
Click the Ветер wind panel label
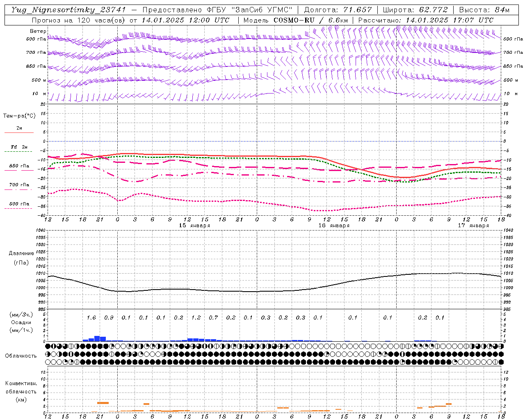click(x=38, y=31)
